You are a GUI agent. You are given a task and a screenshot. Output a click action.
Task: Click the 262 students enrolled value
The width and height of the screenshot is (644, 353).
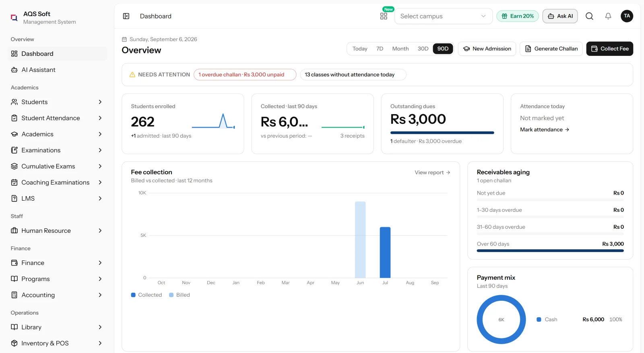[x=142, y=122]
